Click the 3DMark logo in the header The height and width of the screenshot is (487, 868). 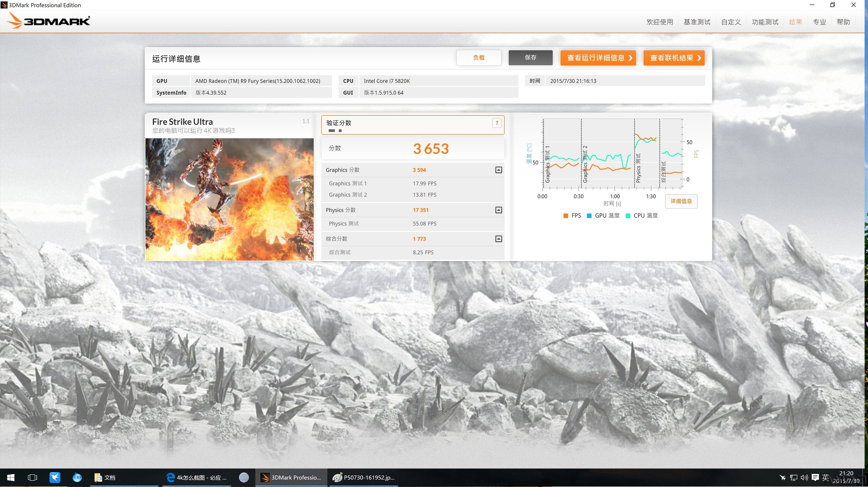click(x=49, y=20)
